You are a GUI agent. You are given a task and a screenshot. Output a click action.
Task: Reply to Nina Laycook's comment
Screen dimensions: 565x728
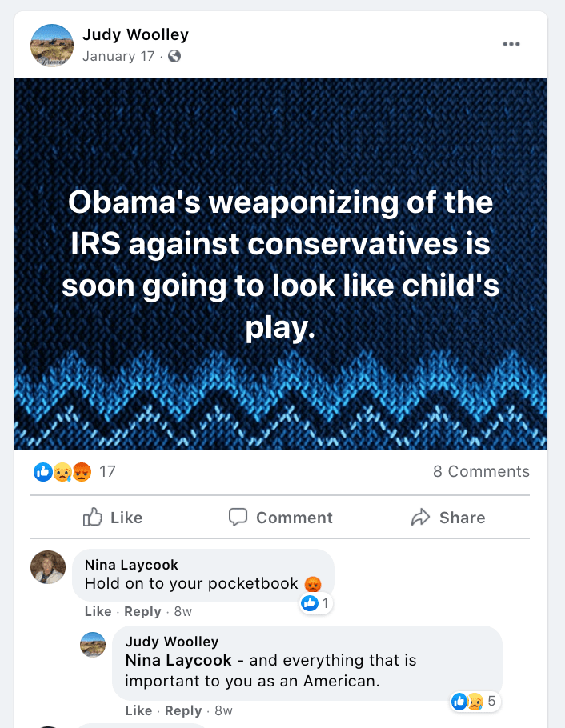click(x=142, y=611)
